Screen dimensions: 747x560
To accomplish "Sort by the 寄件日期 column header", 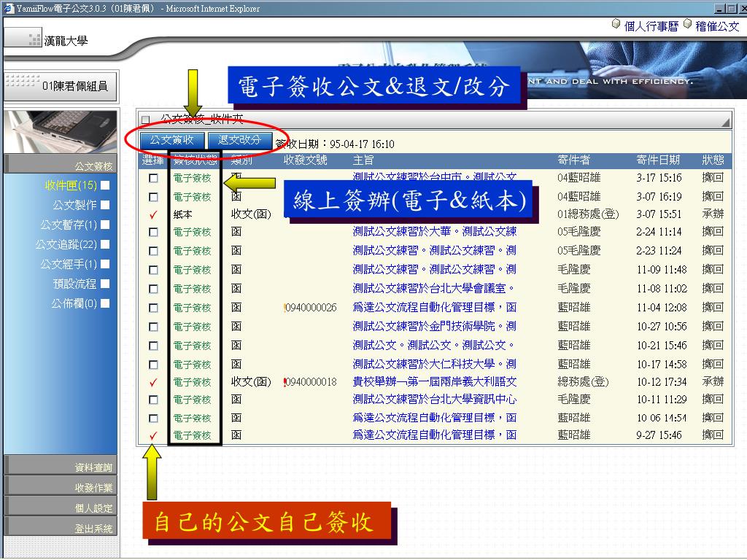I will click(x=658, y=160).
